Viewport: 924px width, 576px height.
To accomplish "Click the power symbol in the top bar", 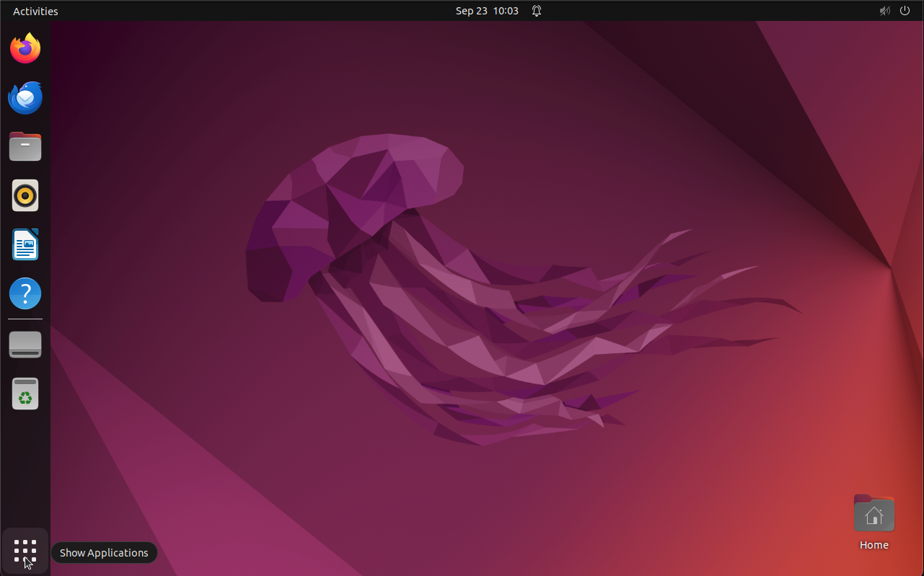I will pyautogui.click(x=905, y=11).
